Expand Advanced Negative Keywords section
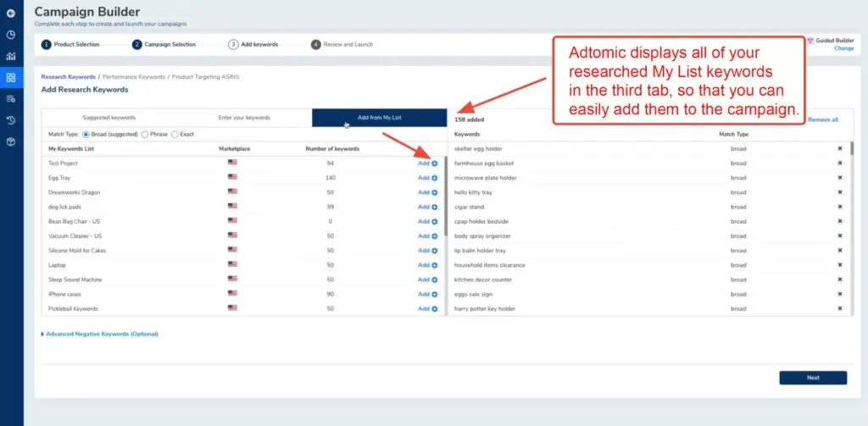868x426 pixels. (102, 334)
